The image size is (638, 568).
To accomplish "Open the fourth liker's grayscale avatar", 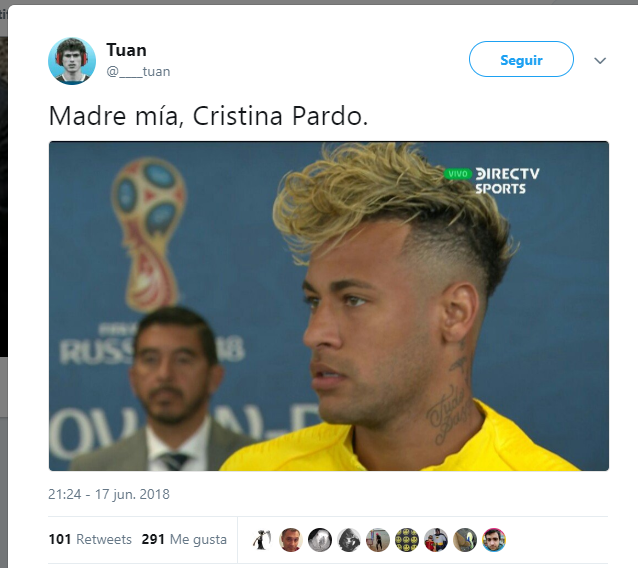I will (x=349, y=540).
